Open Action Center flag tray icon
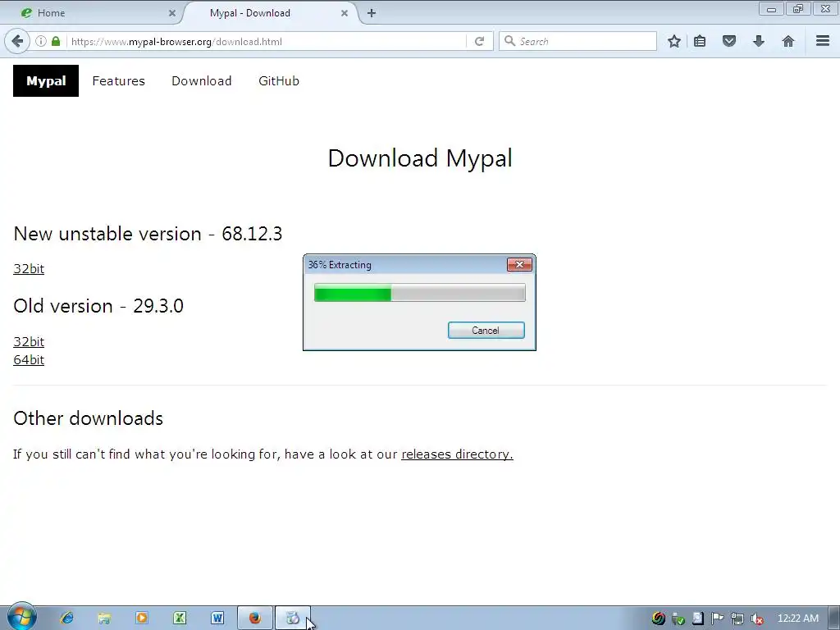Screen dimensions: 840x630 [x=717, y=619]
